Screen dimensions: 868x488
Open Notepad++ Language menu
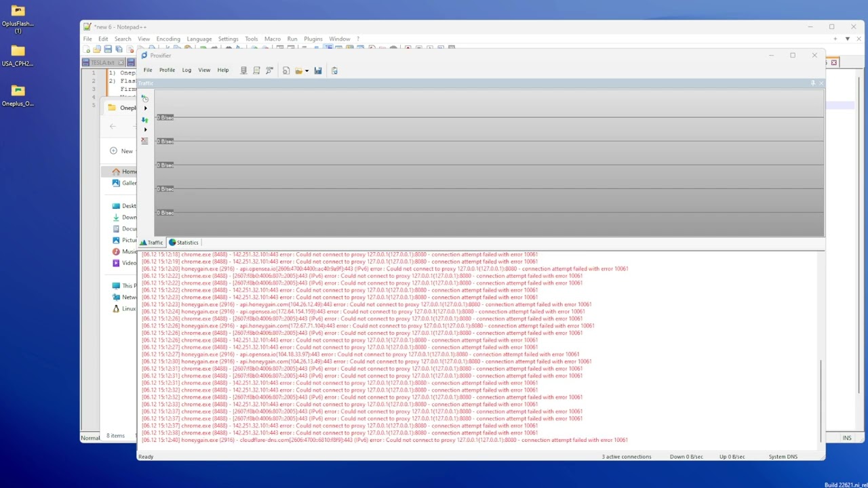point(199,39)
